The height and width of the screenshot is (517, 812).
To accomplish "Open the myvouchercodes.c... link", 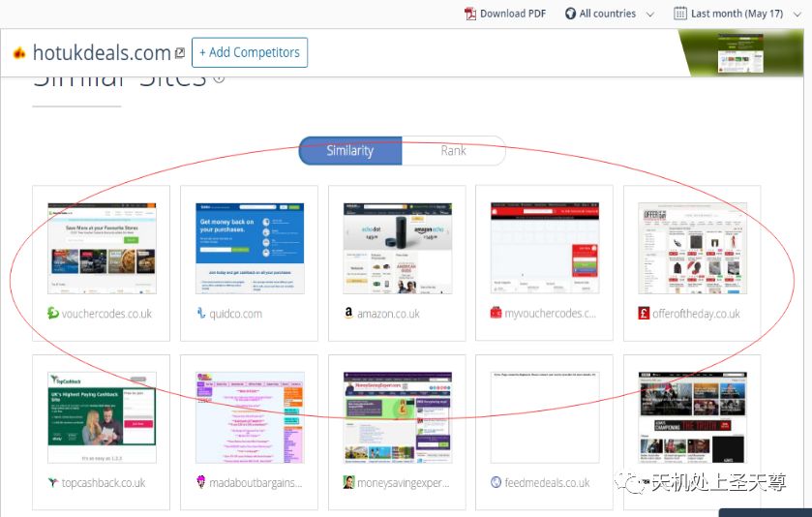I will tap(551, 314).
